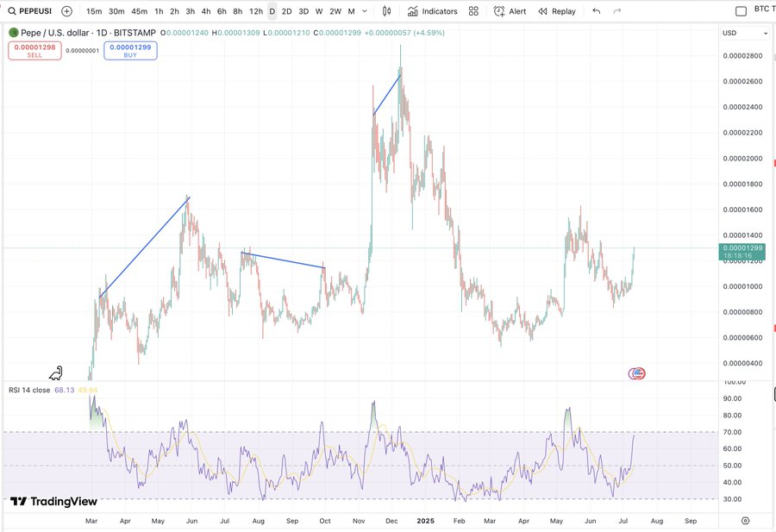Choose the M monthly timeframe
Screen dimensions: 776x532
352,11
